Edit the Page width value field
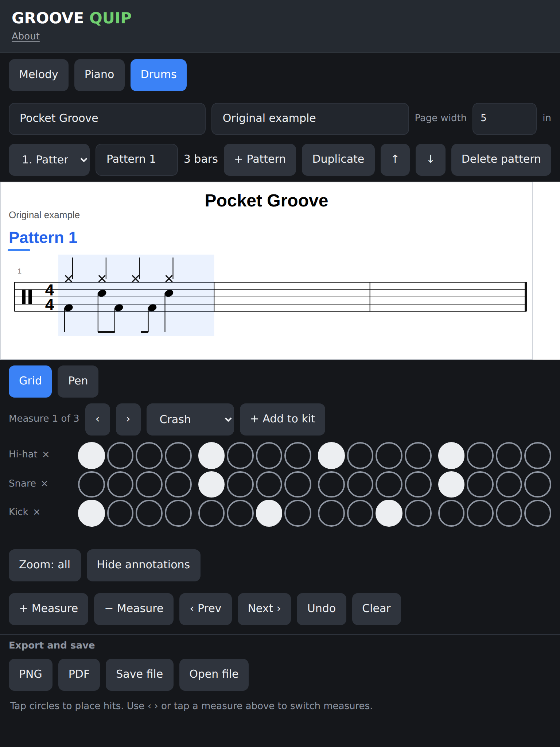Screen dimensions: 560x747 point(504,119)
